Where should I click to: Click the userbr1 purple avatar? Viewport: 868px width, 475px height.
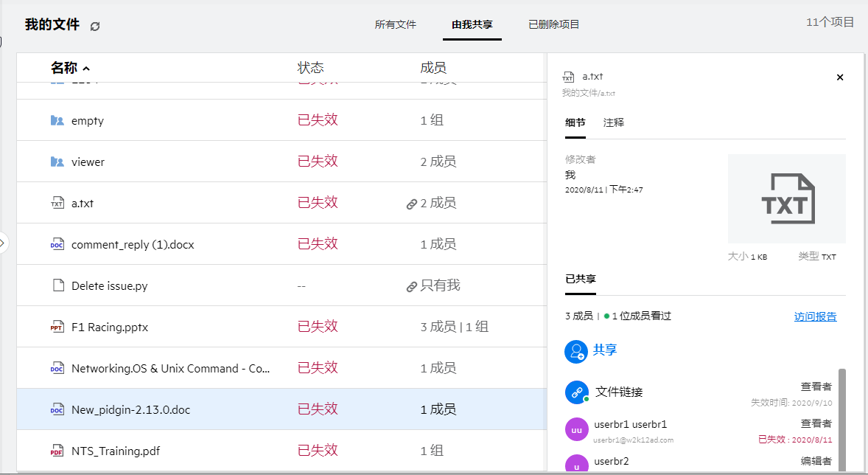tap(575, 430)
